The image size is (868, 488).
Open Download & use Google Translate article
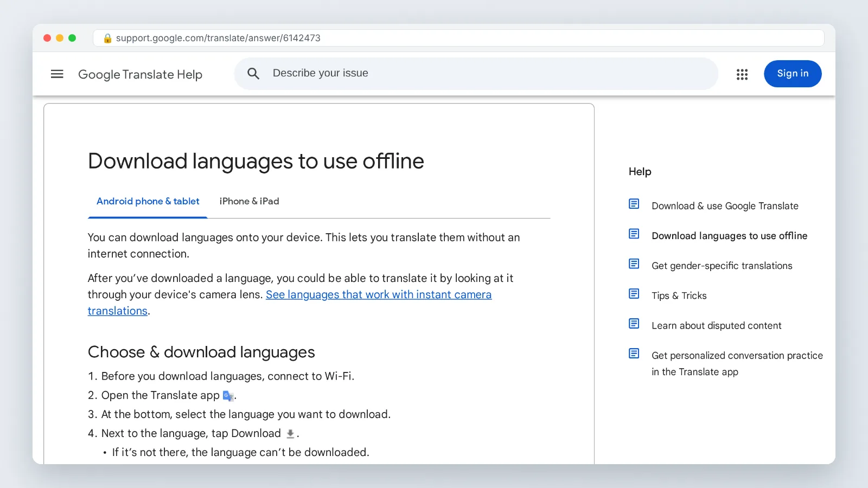click(x=725, y=206)
